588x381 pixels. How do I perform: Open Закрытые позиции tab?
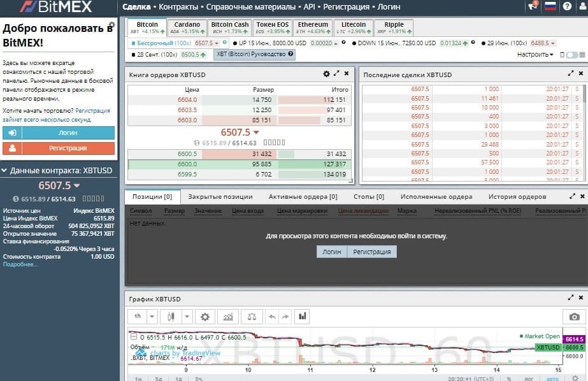click(220, 196)
